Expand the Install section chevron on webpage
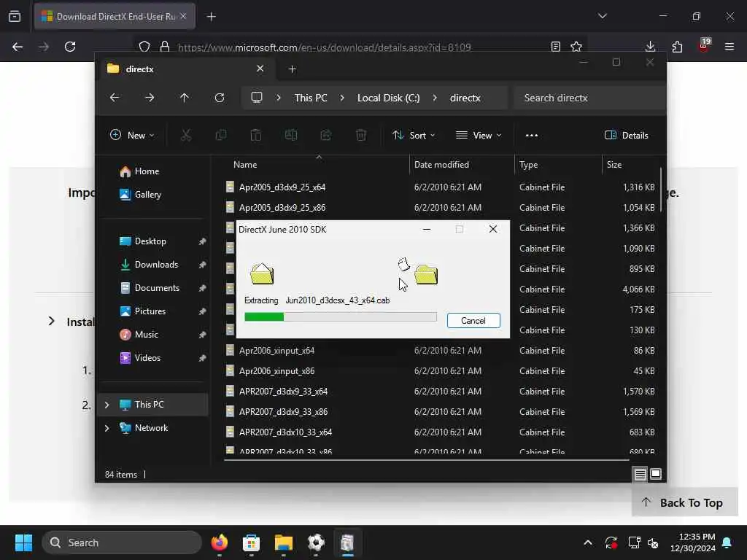 coord(52,322)
